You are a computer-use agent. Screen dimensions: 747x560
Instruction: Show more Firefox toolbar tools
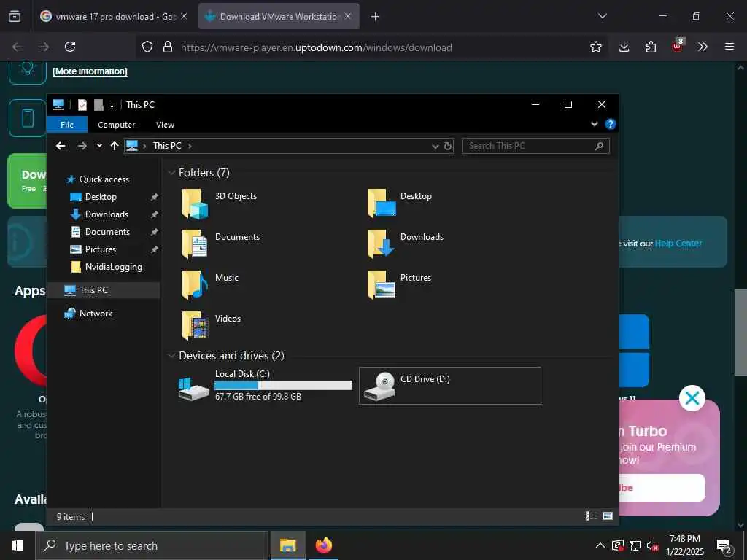pyautogui.click(x=703, y=47)
